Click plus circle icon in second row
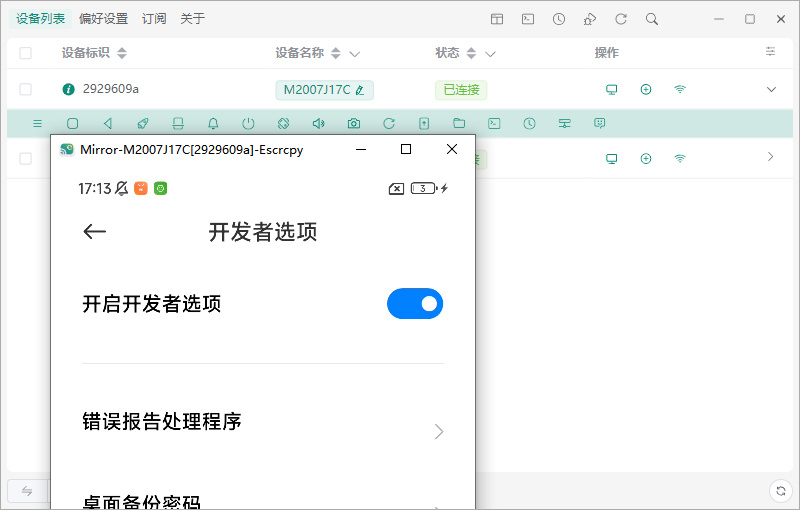800x510 pixels. (x=646, y=159)
